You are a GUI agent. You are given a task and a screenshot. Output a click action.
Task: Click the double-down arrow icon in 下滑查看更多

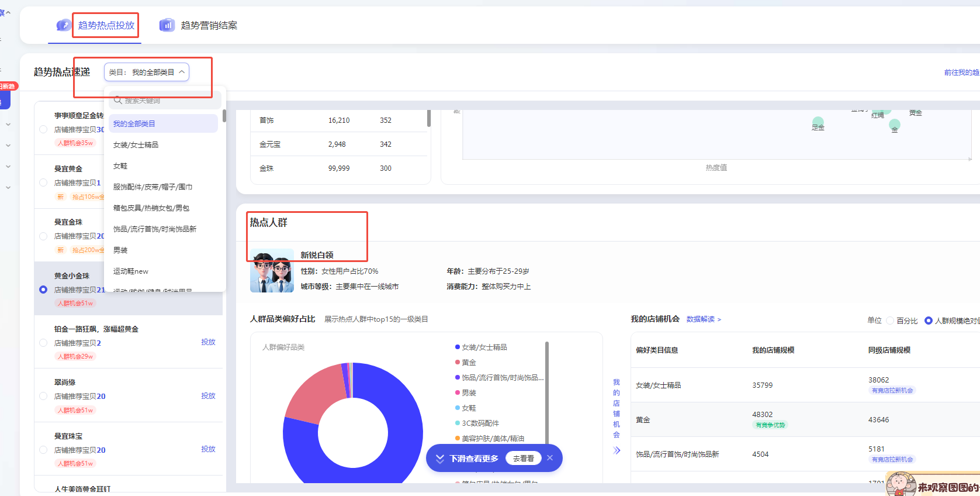pos(440,459)
